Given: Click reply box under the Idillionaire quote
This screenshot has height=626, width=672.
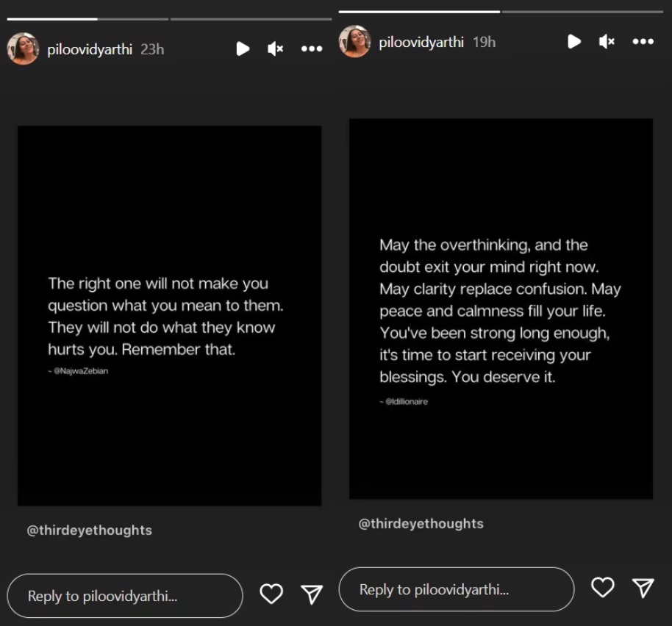Looking at the screenshot, I should [x=456, y=589].
